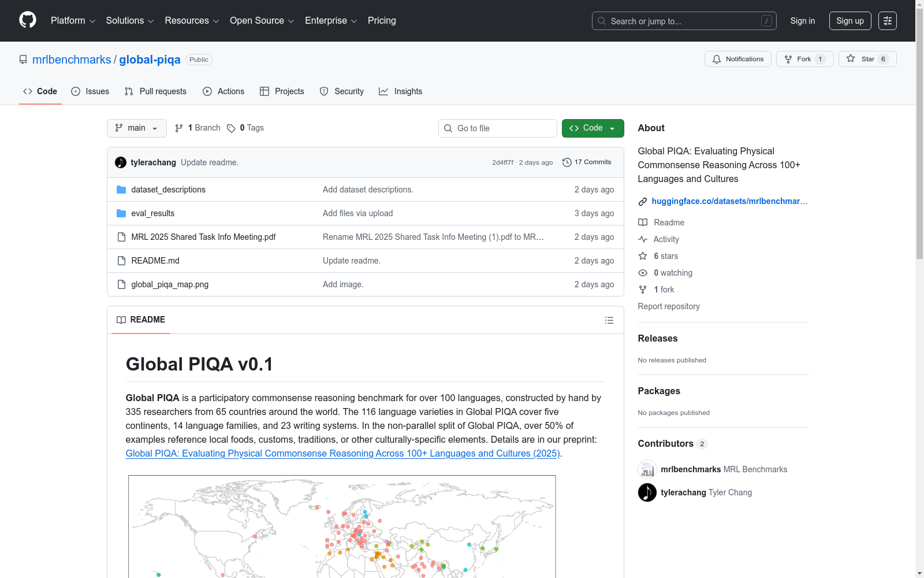The height and width of the screenshot is (578, 924).
Task: Click the file icon beside README.md
Action: [x=121, y=261]
